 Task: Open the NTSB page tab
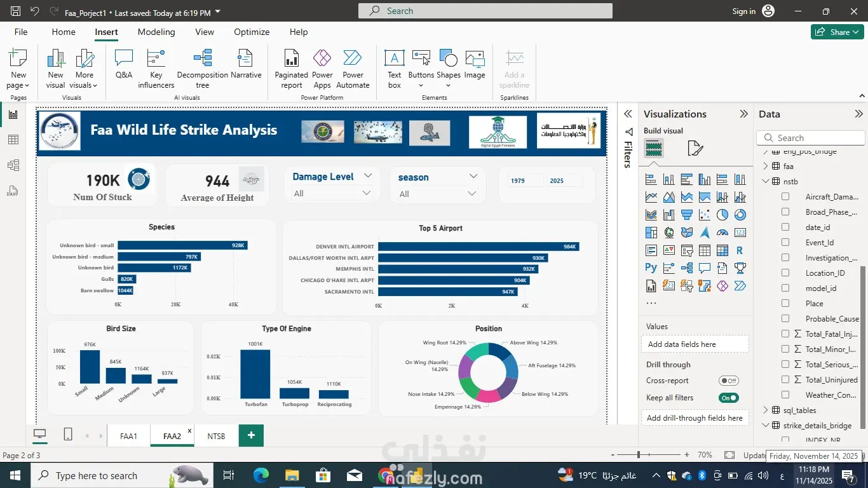(216, 436)
